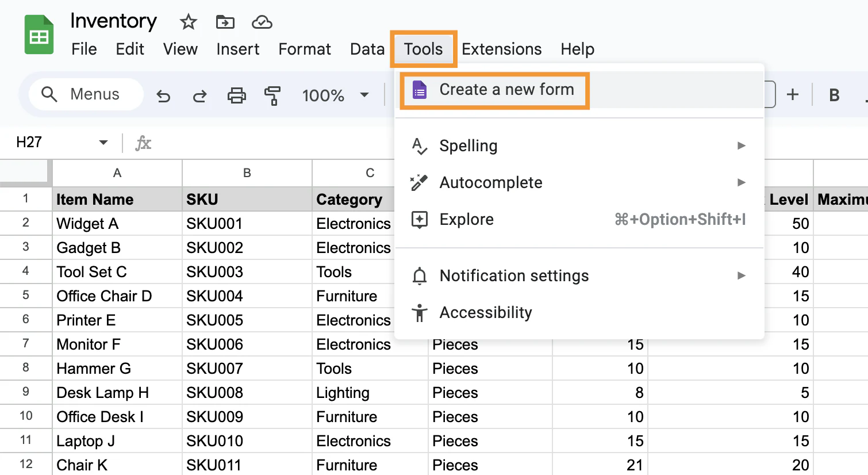Select row 5 header
868x475 pixels.
[x=26, y=296]
